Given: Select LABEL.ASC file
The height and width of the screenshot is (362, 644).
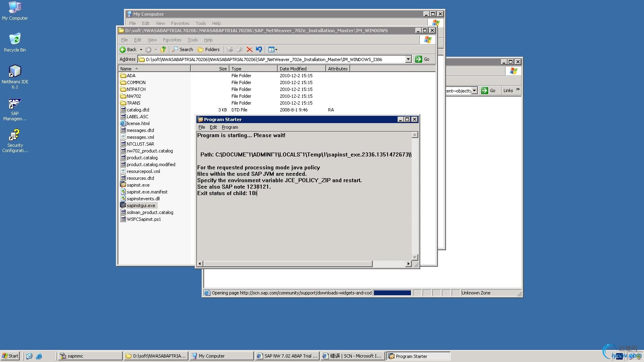Looking at the screenshot, I should point(134,117).
